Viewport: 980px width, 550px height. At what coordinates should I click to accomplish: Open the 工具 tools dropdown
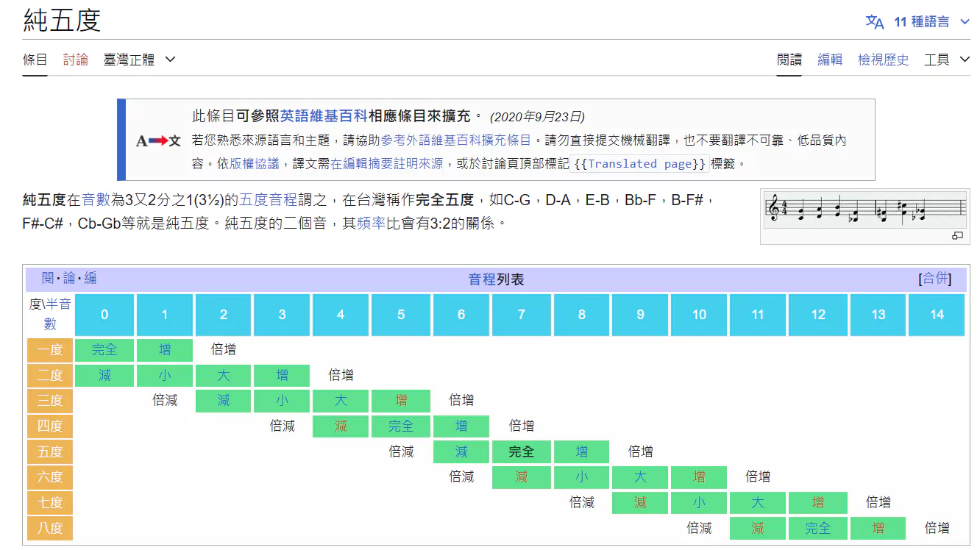[947, 60]
